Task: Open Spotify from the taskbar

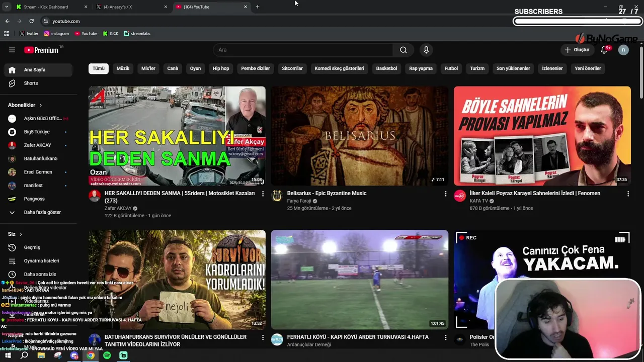Action: tap(107, 355)
